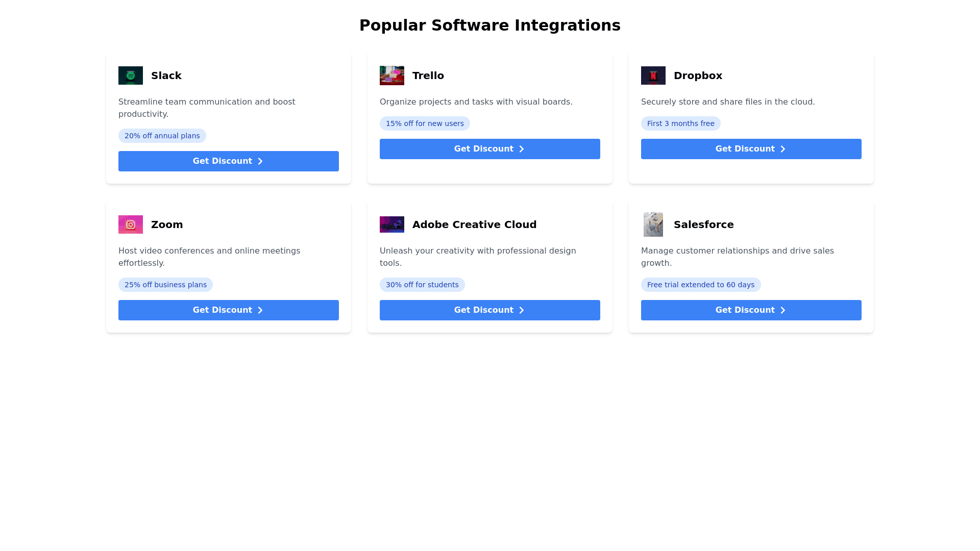Get the Trello discount
The height and width of the screenshot is (551, 980).
pyautogui.click(x=489, y=149)
